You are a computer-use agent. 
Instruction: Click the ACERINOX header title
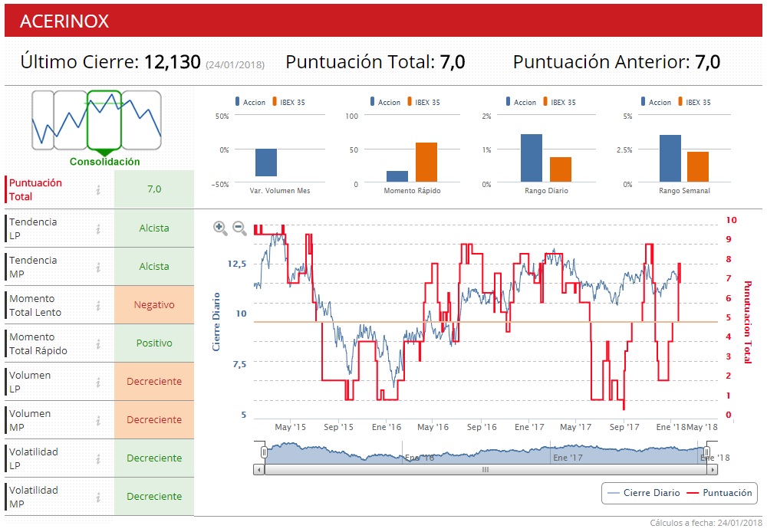point(64,21)
